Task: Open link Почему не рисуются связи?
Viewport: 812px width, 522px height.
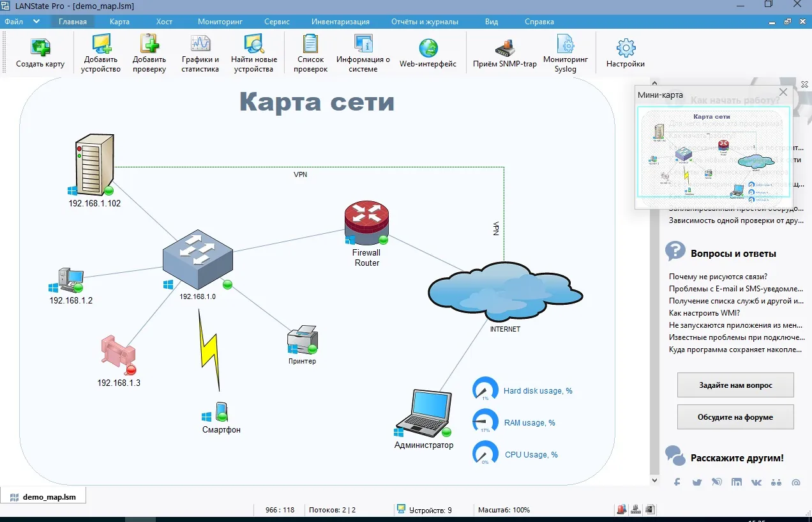Action: click(x=718, y=277)
